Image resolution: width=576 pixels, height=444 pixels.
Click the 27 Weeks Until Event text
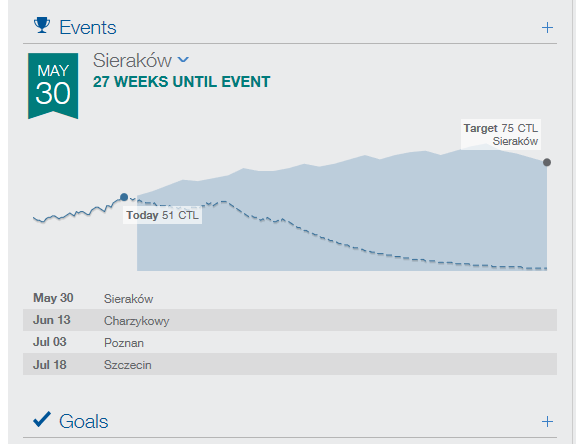pyautogui.click(x=181, y=82)
